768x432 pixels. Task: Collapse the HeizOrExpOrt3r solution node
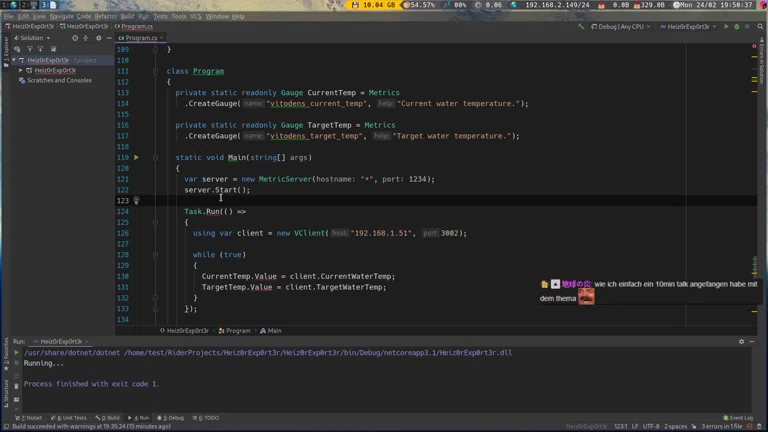pyautogui.click(x=14, y=60)
